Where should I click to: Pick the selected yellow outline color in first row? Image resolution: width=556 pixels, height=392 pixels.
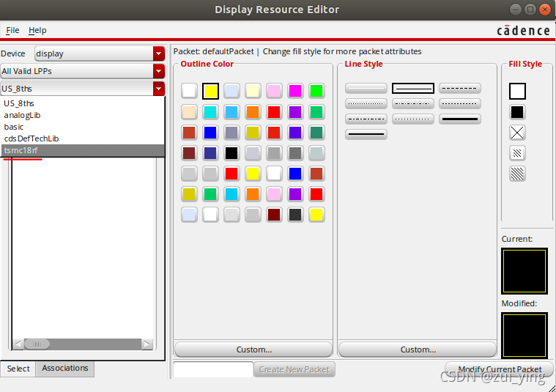pyautogui.click(x=210, y=91)
